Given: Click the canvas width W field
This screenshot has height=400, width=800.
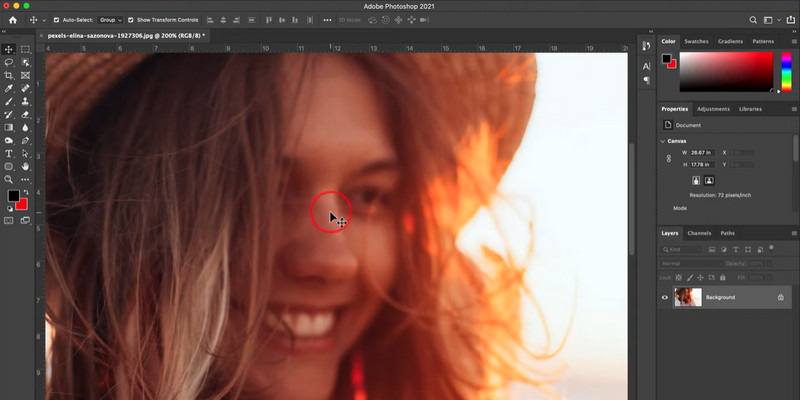Looking at the screenshot, I should (x=702, y=153).
